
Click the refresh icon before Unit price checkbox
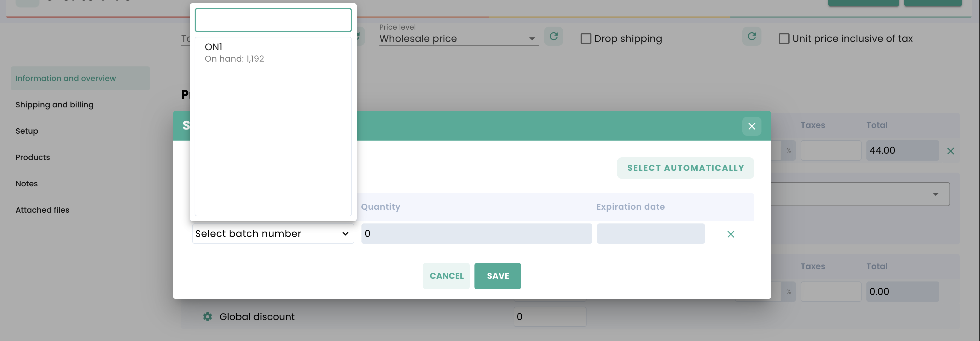751,36
